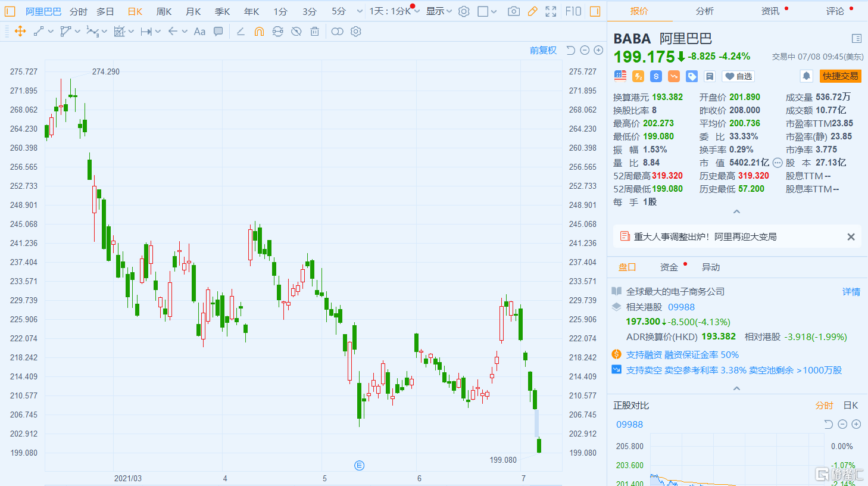
Task: Select the arrow annotation tool
Action: (173, 32)
